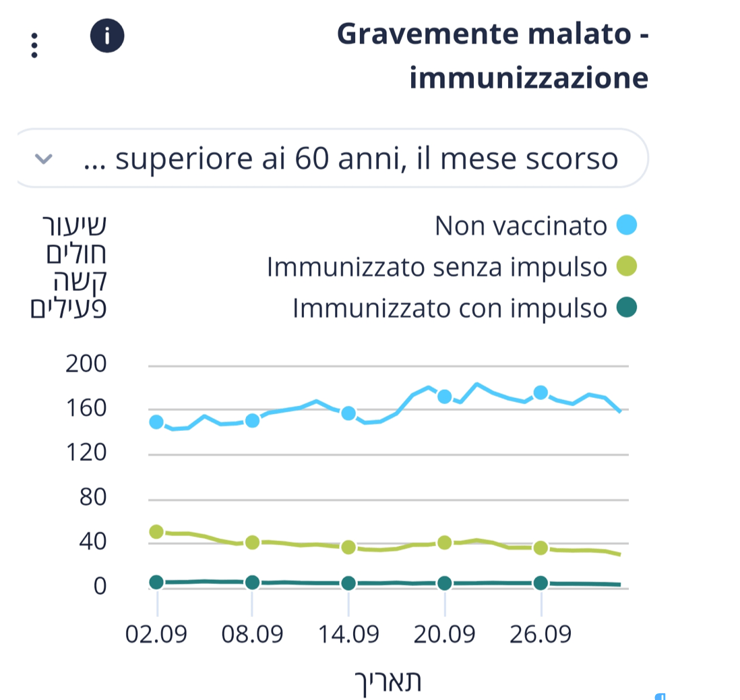740x700 pixels.
Task: Expand the age filter dropdown chevron
Action: pyautogui.click(x=44, y=159)
